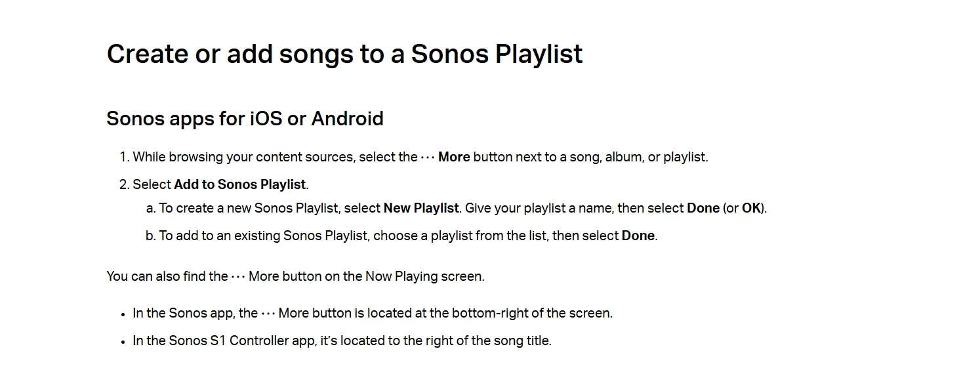Click the three-dot More icon in step 1
980x372 pixels.
click(x=428, y=157)
